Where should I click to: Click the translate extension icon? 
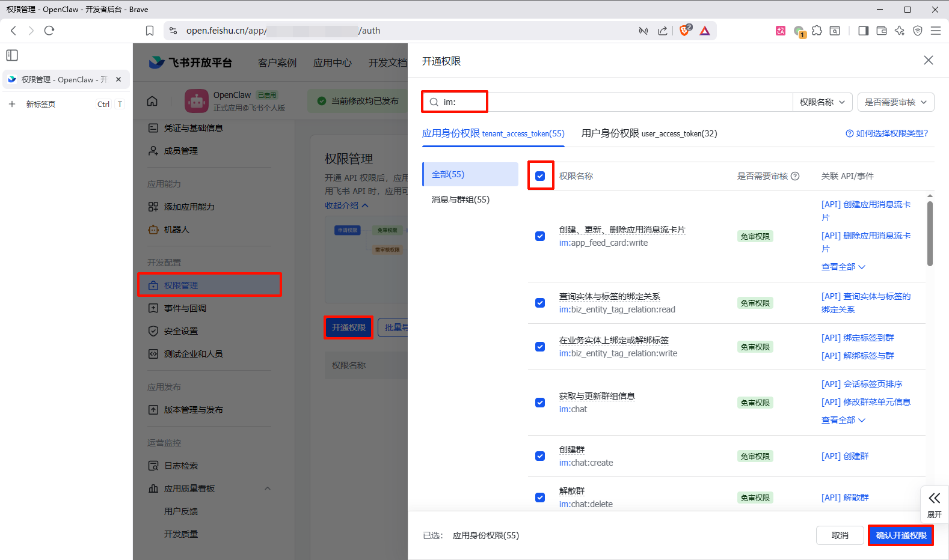pos(781,31)
